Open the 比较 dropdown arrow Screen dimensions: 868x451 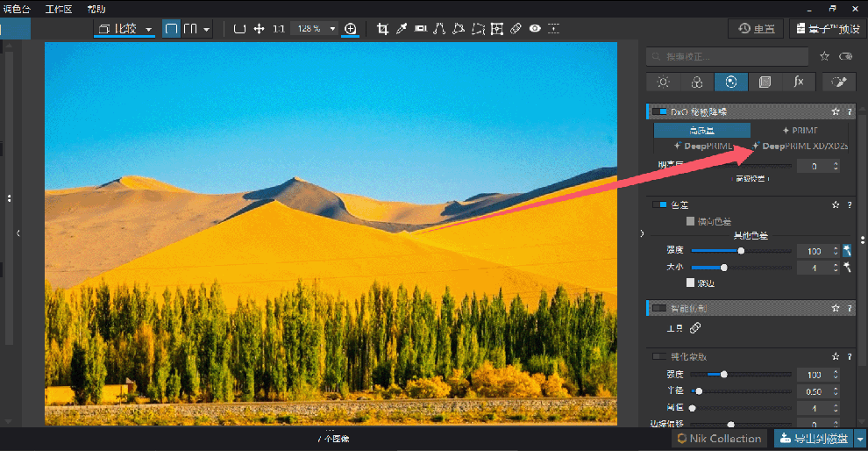pyautogui.click(x=148, y=29)
